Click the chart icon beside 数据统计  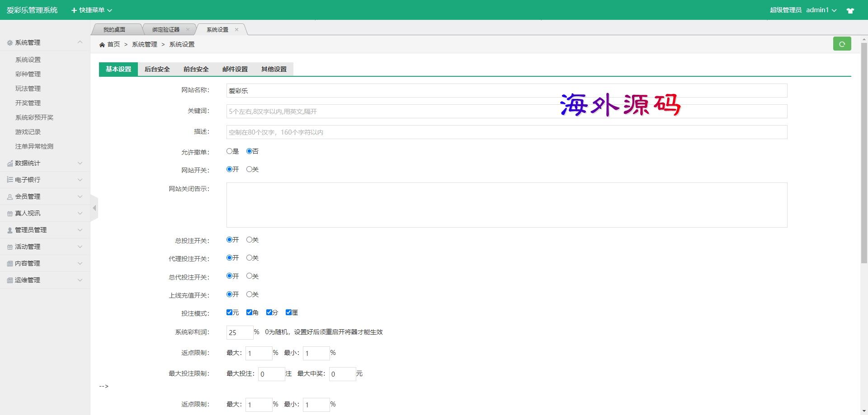10,163
